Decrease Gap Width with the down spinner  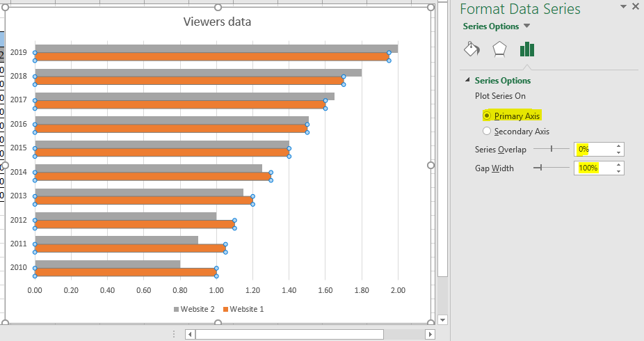tap(618, 171)
